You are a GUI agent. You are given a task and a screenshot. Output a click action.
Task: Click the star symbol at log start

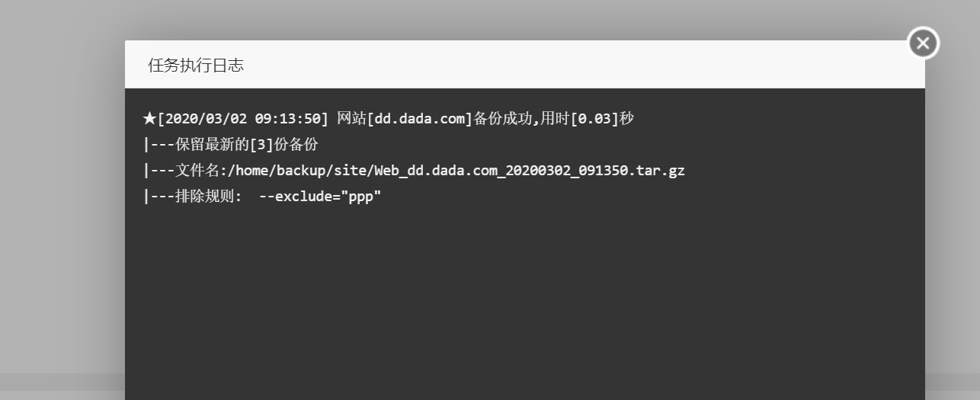point(149,118)
